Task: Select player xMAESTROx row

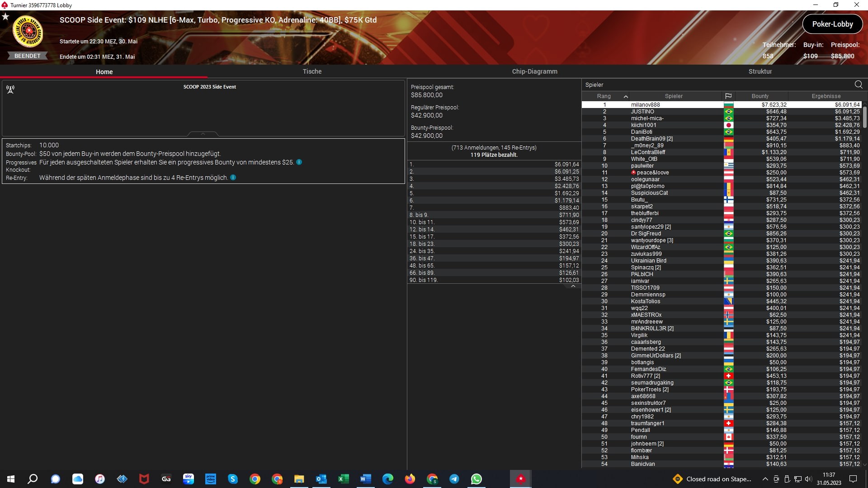Action: [x=722, y=315]
